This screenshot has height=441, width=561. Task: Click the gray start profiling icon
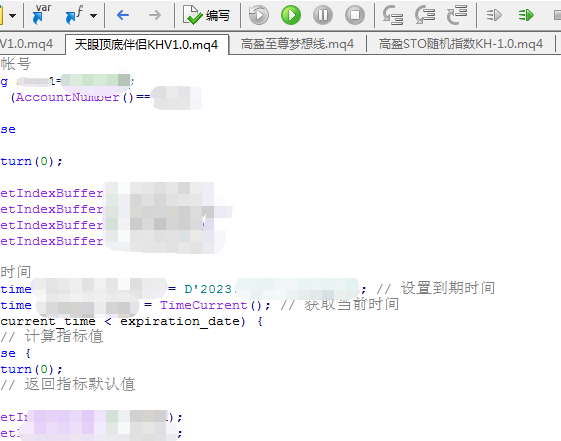click(x=494, y=15)
